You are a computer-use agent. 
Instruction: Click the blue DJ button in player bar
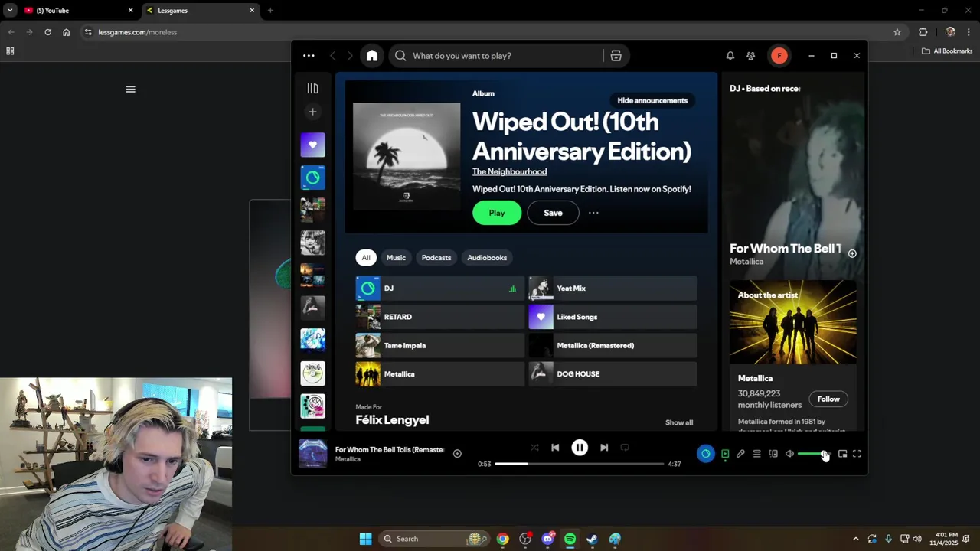coord(705,454)
